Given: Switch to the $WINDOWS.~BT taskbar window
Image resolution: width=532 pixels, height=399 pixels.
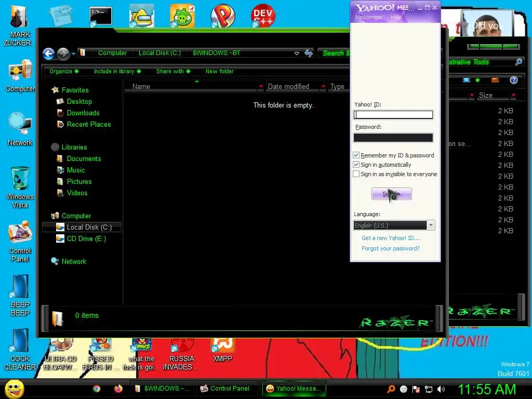Looking at the screenshot, I should click(163, 389).
